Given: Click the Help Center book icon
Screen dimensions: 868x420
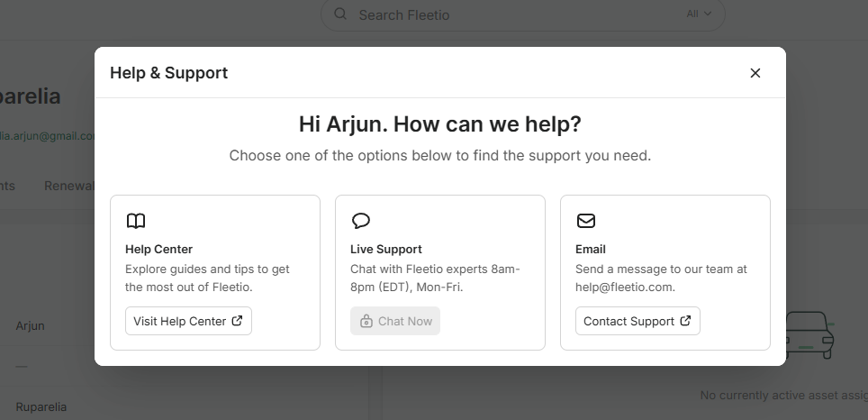Looking at the screenshot, I should click(x=135, y=221).
